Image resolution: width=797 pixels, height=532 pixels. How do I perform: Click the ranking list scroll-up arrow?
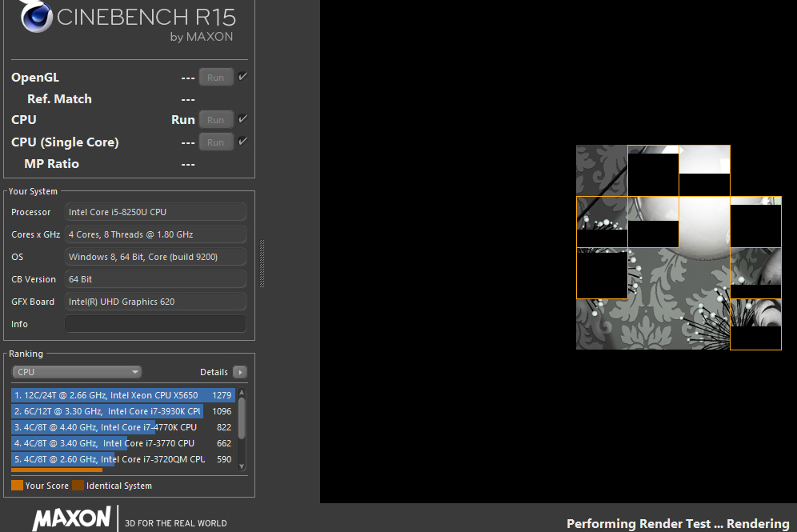pyautogui.click(x=242, y=393)
